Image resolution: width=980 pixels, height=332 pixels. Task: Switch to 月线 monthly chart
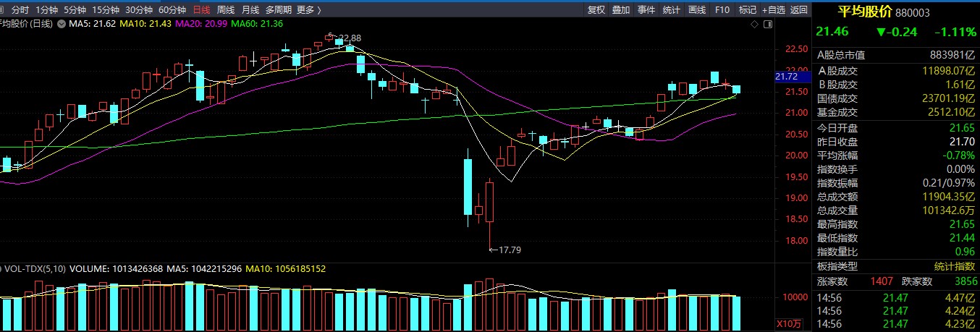250,10
